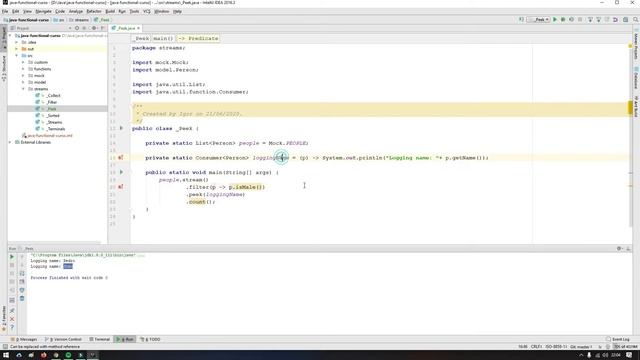Toggle the Favorites tool window side tab
Viewport: 640px width, 360px height.
(4, 318)
